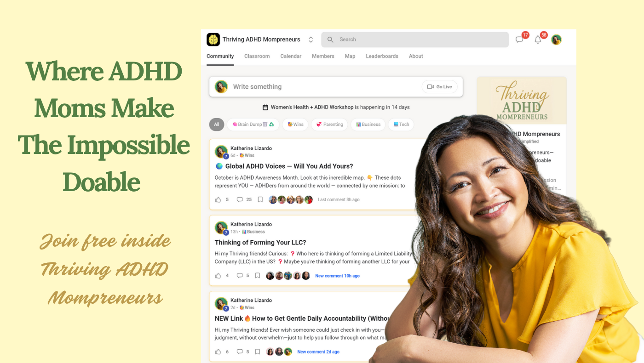The image size is (644, 363).
Task: Select the All category filter
Action: [217, 125]
